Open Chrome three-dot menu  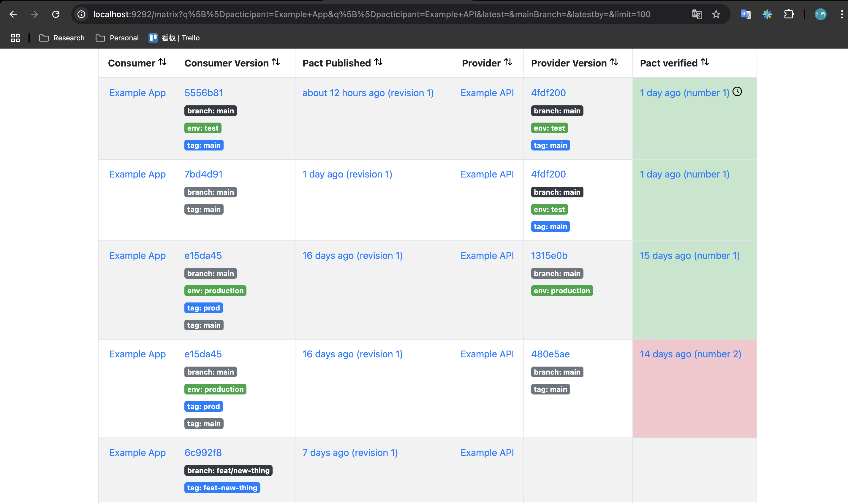pyautogui.click(x=841, y=14)
